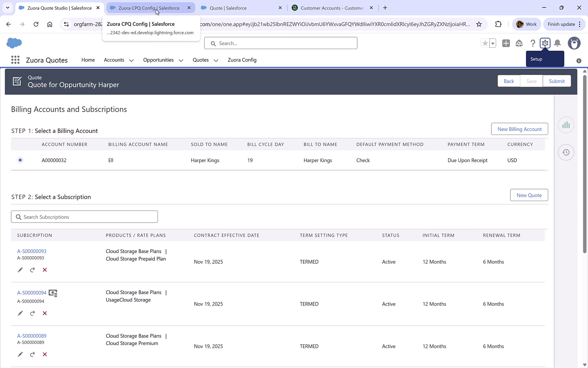Expand the Opportunities nav dropdown chevron

point(181,60)
